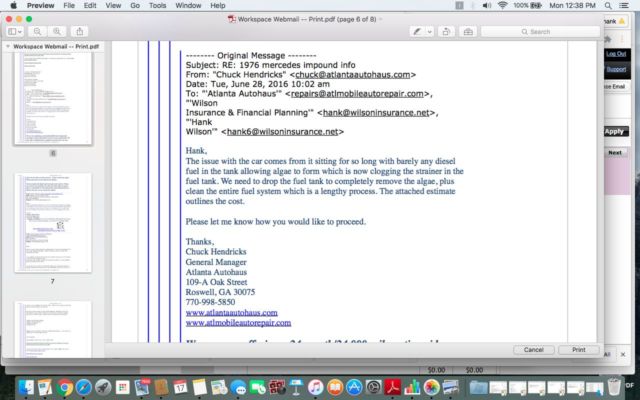Open chuck@atlantaautohaus.com email link
The image size is (640, 400).
click(353, 75)
